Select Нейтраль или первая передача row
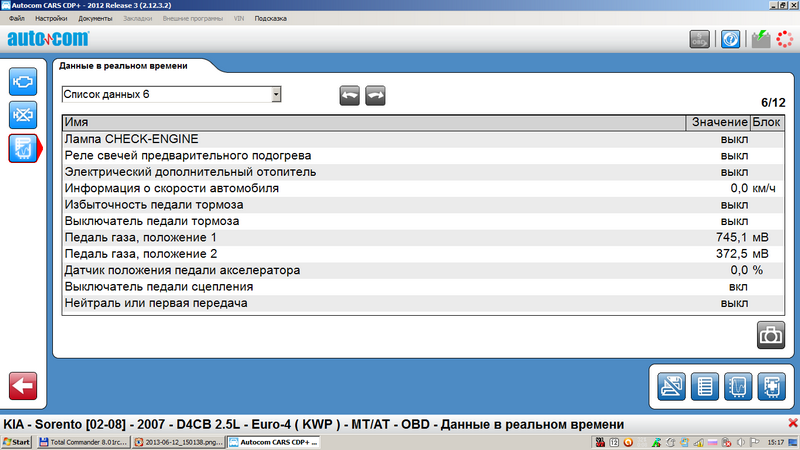Viewport: 800px width, 450px height. [423, 303]
